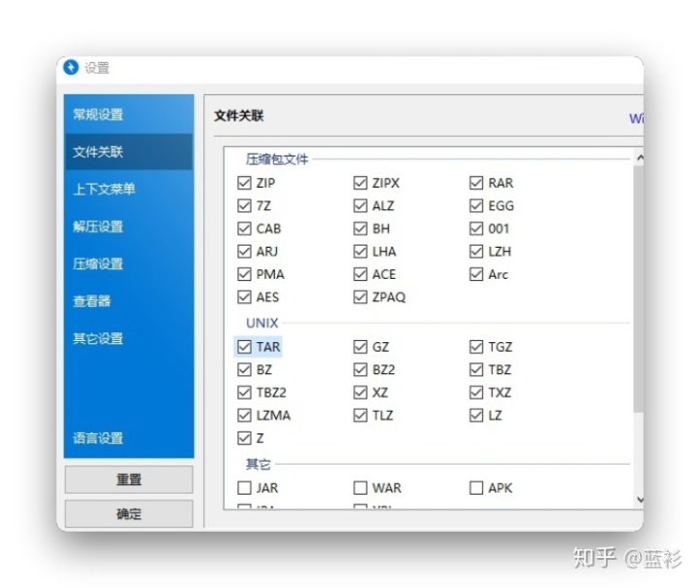Toggle XZ checkbox
Screen dimensions: 700x588
coord(361,392)
